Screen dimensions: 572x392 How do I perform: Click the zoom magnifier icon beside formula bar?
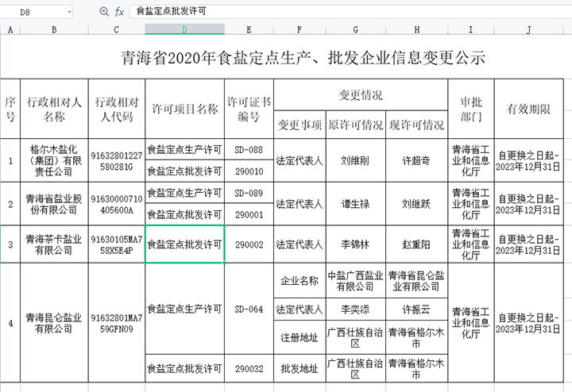104,12
